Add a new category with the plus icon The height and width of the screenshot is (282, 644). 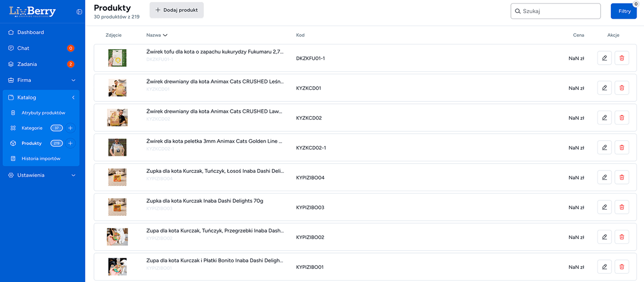[70, 128]
